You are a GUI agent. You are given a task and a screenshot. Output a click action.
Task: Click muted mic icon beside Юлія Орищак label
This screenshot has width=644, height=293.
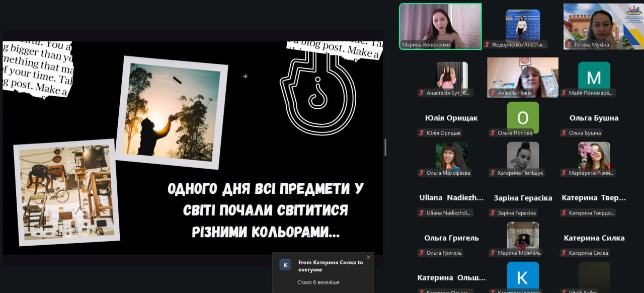pos(422,133)
